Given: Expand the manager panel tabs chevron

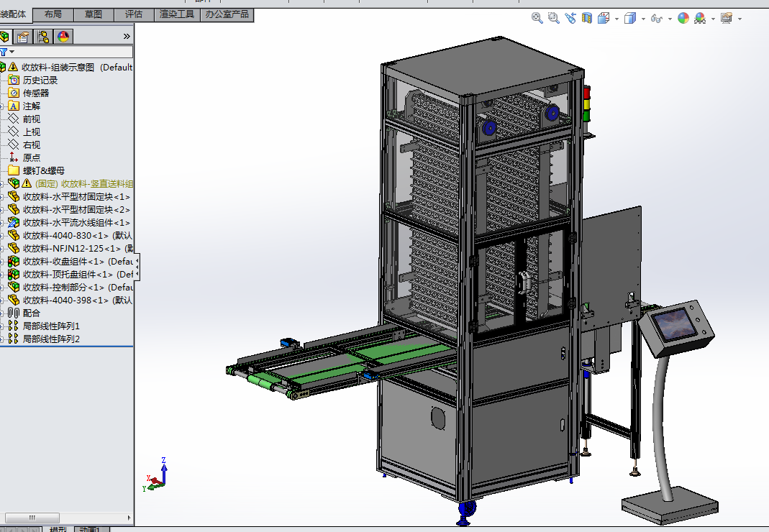Looking at the screenshot, I should coord(127,36).
